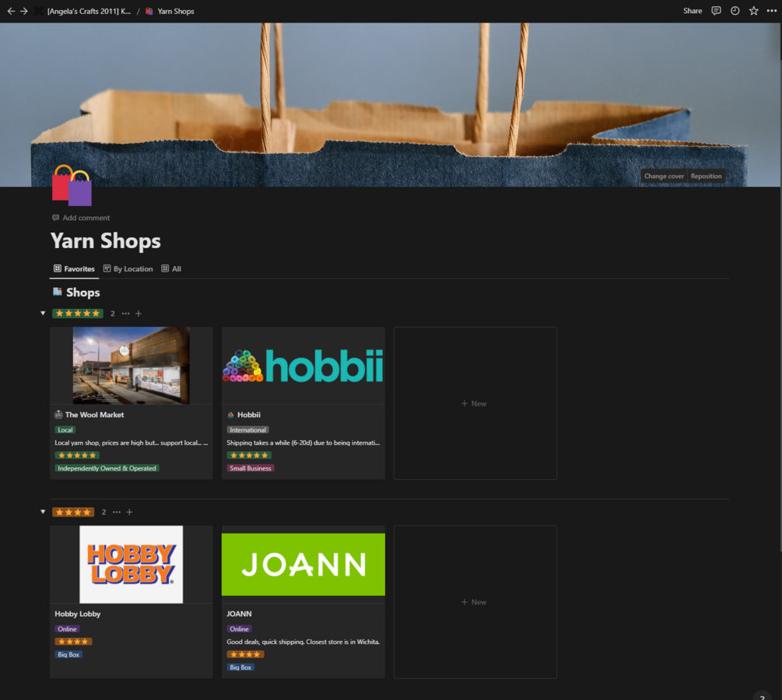Image resolution: width=782 pixels, height=700 pixels.
Task: Click The Wool Market page icon
Action: pyautogui.click(x=58, y=415)
